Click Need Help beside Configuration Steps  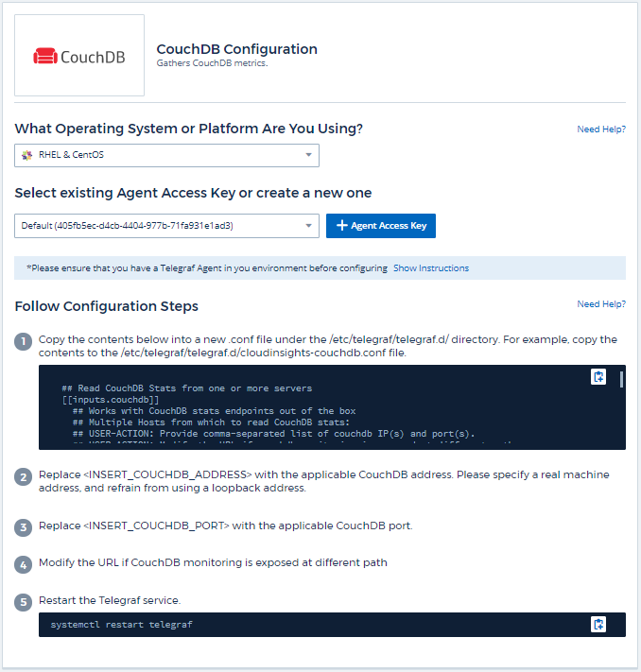point(601,304)
